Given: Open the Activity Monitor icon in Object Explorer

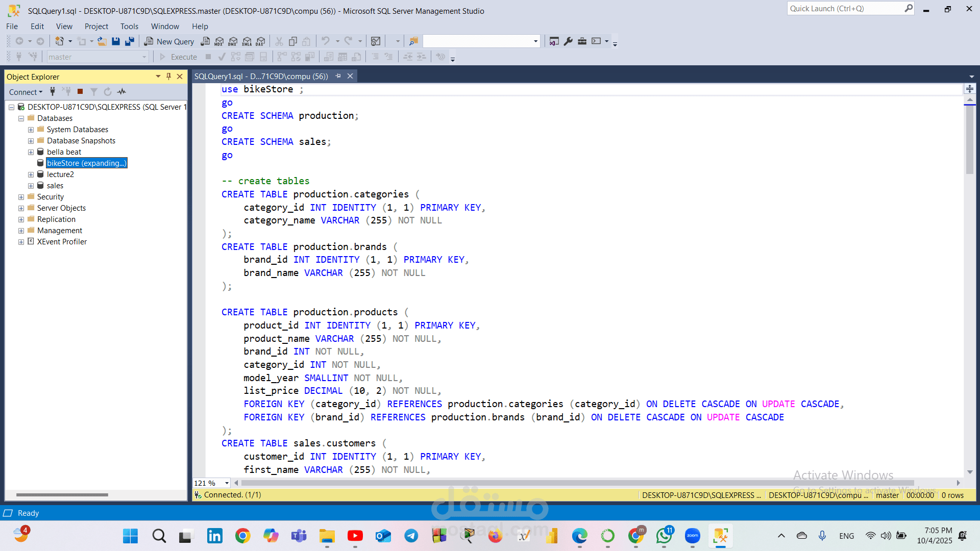Looking at the screenshot, I should [x=121, y=92].
